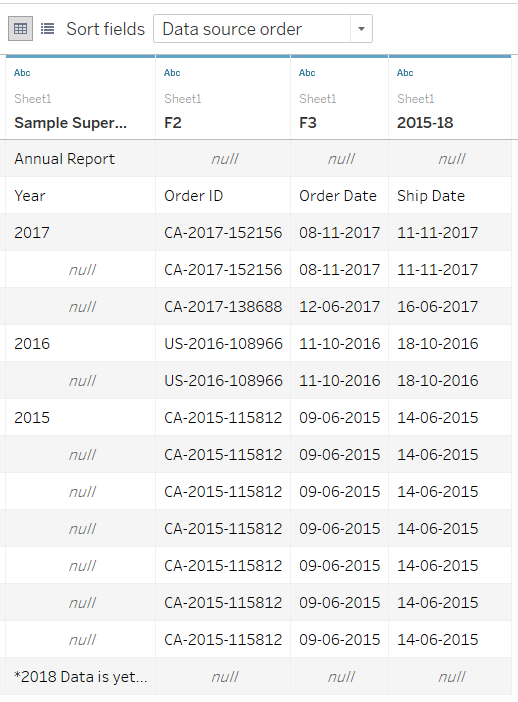Click the Sort fields label

click(106, 29)
